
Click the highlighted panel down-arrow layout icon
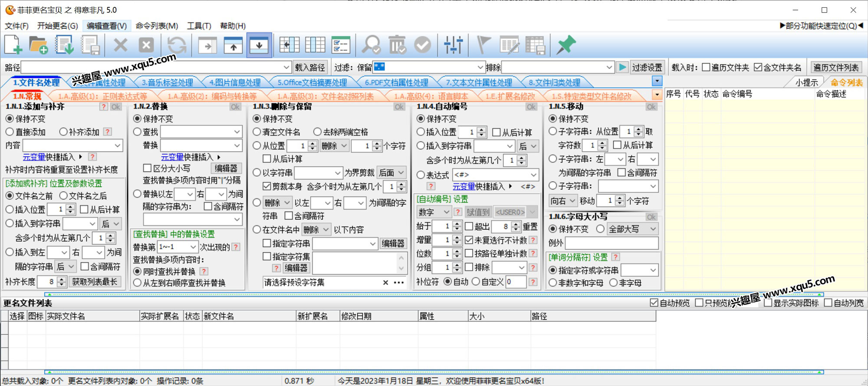pyautogui.click(x=259, y=45)
